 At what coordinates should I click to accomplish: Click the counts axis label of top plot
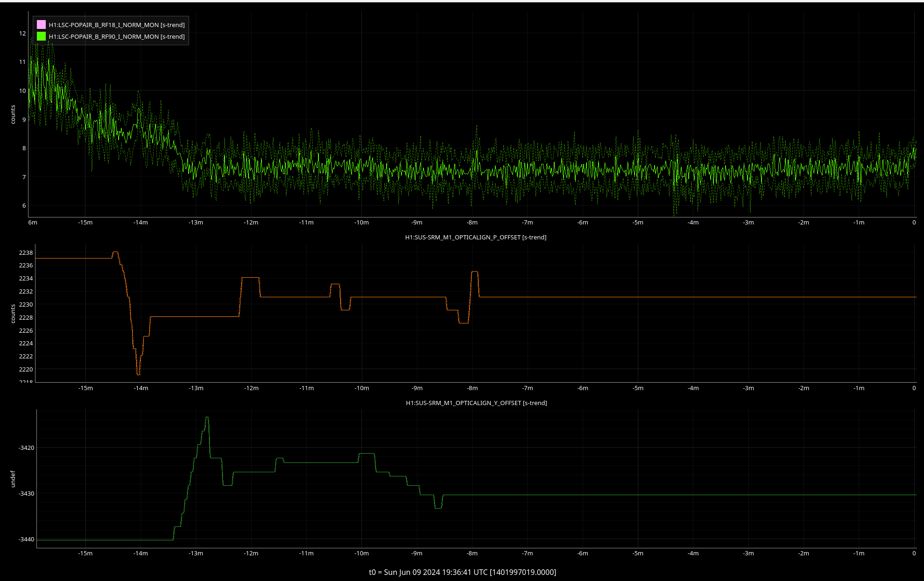pyautogui.click(x=13, y=114)
